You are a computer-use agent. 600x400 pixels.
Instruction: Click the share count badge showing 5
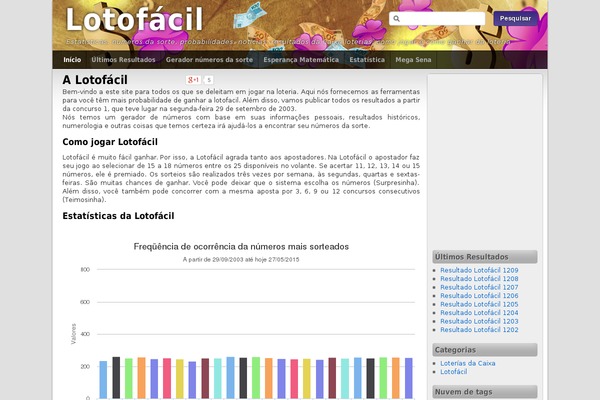pyautogui.click(x=209, y=80)
